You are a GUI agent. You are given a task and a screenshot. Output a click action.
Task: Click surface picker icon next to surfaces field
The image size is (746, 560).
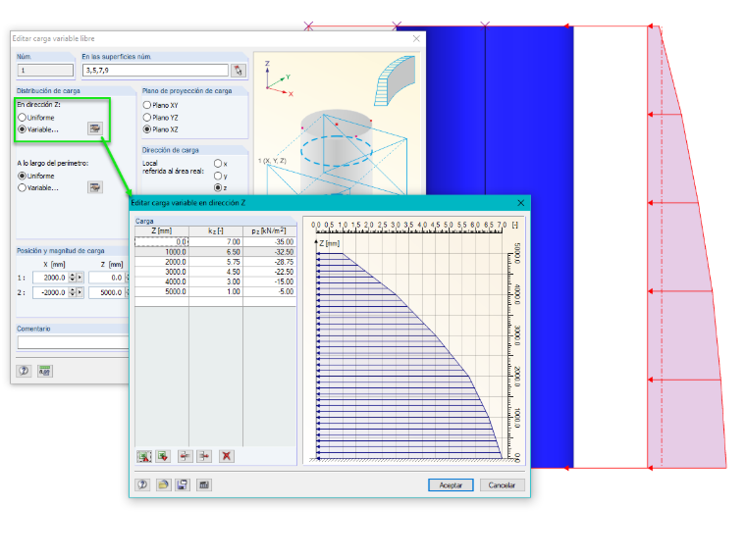click(x=238, y=71)
